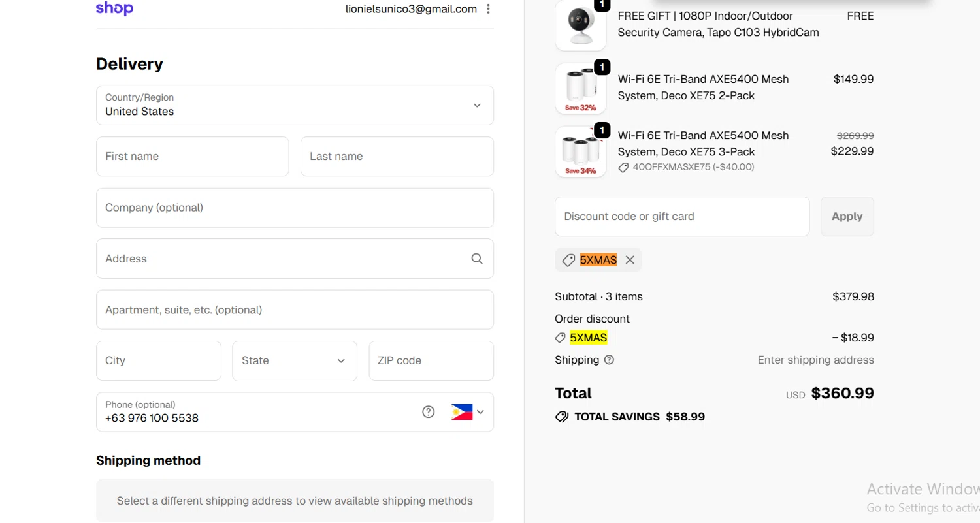This screenshot has width=980, height=523.
Task: Expand the phone country code chevron
Action: tap(481, 412)
